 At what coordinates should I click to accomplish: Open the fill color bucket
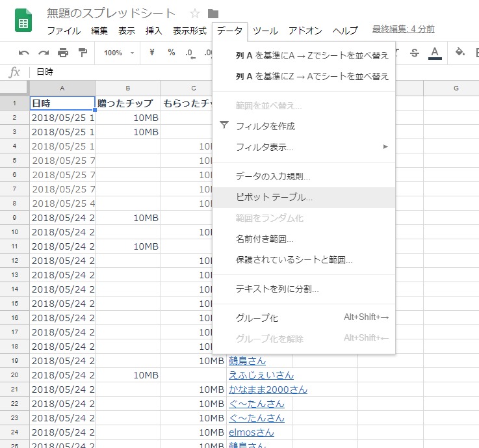[460, 53]
